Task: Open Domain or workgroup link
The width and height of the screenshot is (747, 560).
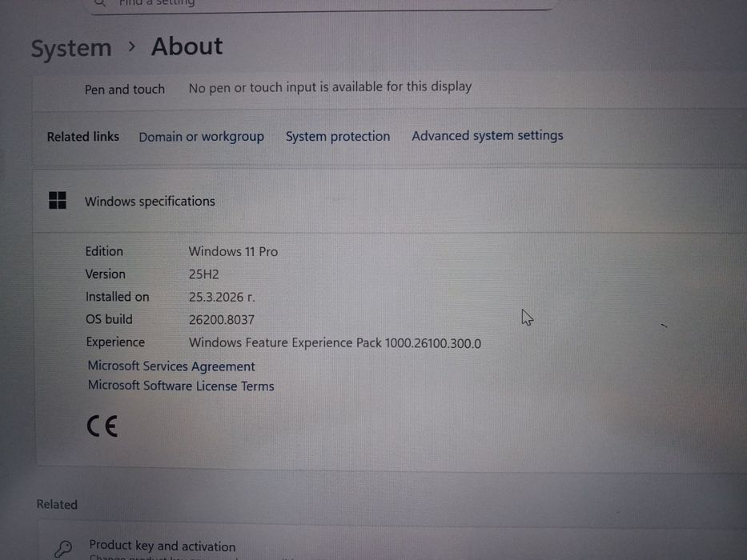Action: pyautogui.click(x=201, y=137)
